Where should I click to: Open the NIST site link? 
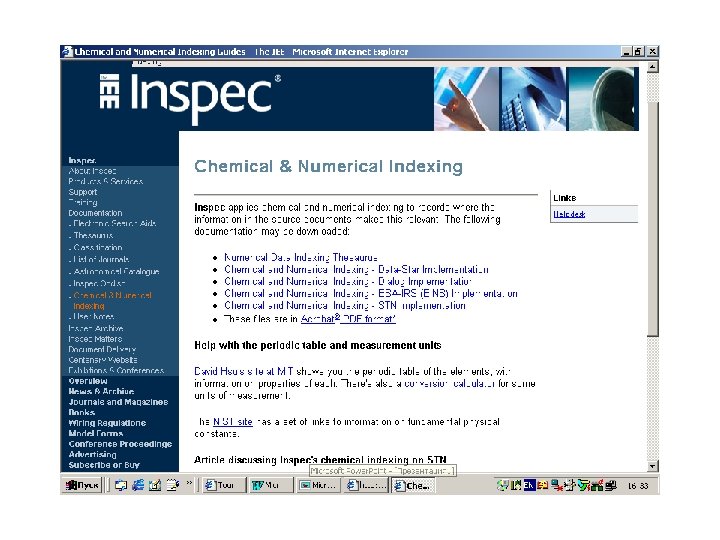click(233, 422)
